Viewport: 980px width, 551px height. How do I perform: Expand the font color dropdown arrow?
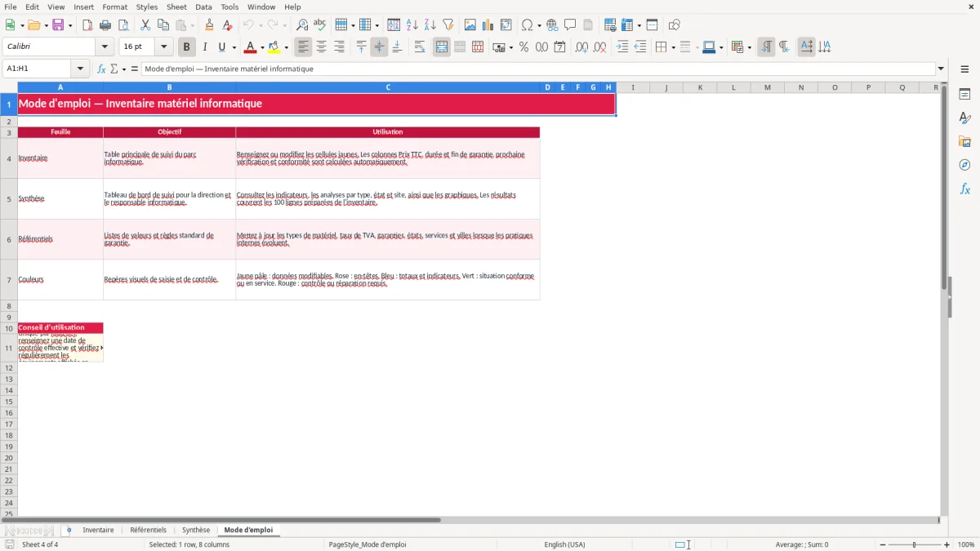[x=262, y=47]
